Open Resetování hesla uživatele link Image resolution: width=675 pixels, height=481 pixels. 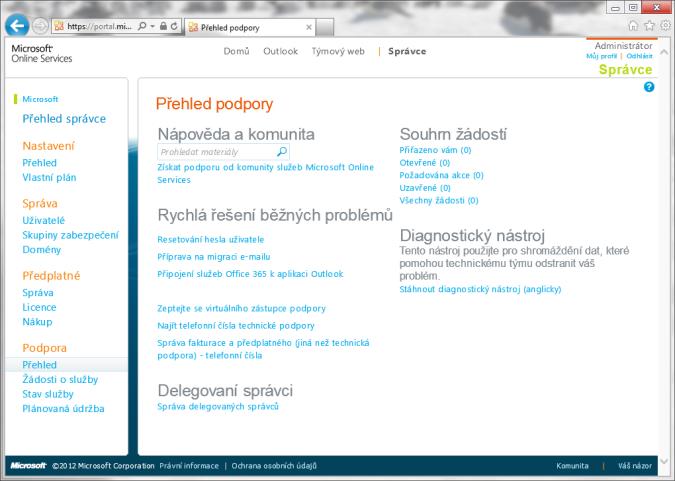click(211, 239)
